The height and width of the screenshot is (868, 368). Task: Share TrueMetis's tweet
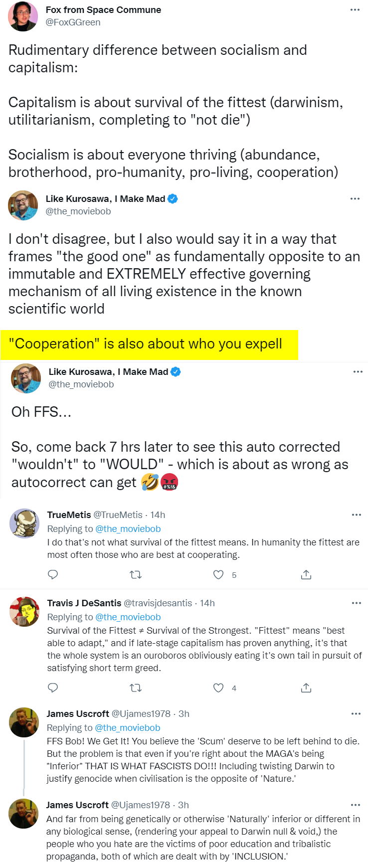coord(306,575)
